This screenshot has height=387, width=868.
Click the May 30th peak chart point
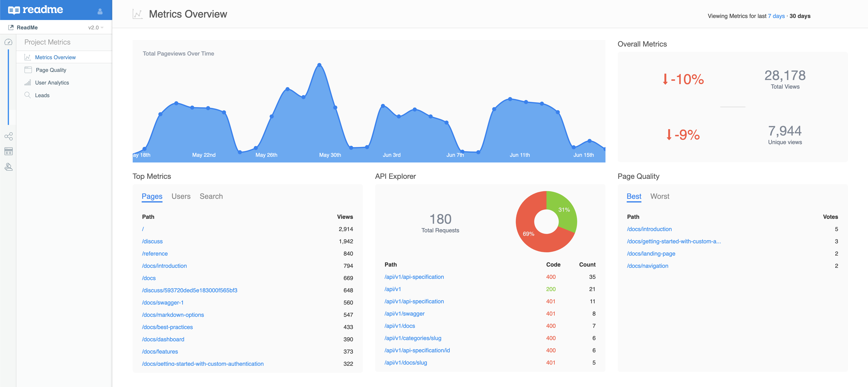click(x=319, y=65)
